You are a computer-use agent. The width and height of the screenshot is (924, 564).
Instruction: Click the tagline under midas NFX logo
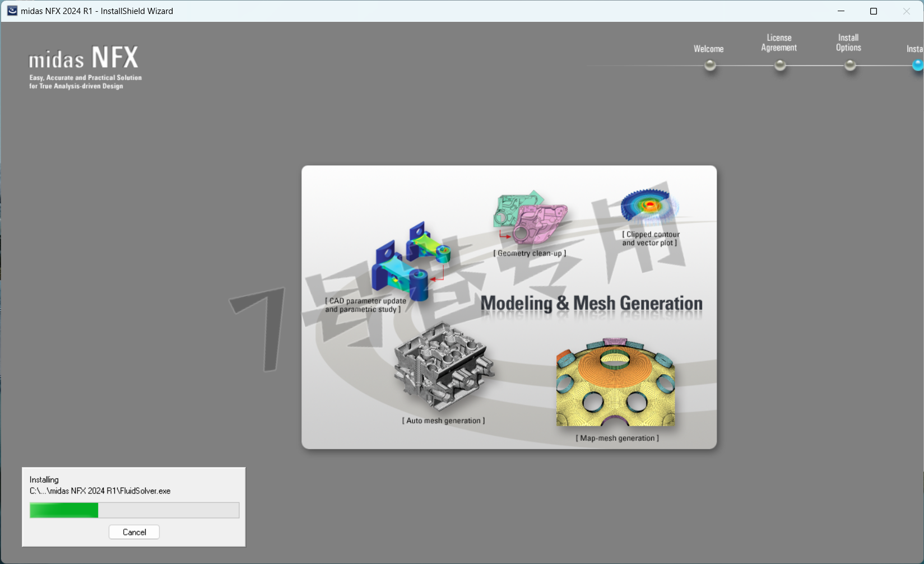[85, 82]
